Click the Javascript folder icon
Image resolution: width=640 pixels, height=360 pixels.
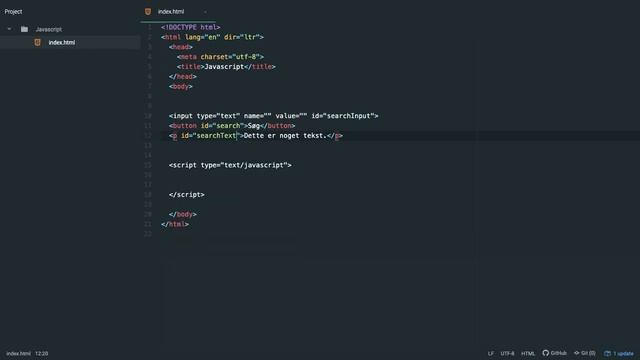click(24, 29)
